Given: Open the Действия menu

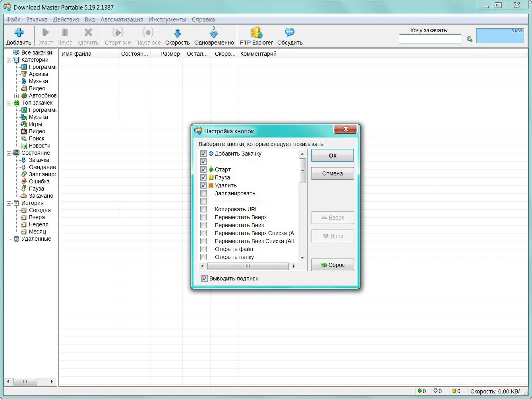Looking at the screenshot, I should [x=66, y=19].
